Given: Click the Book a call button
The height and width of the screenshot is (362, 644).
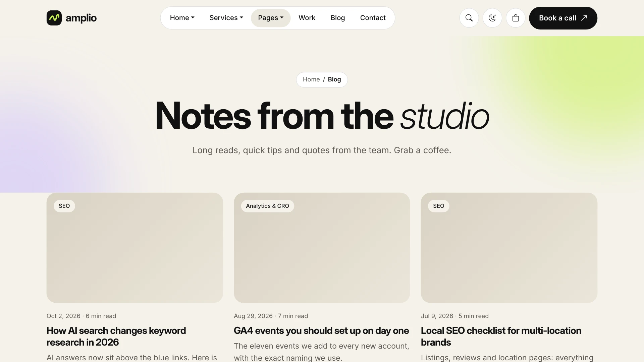Looking at the screenshot, I should pos(563,18).
